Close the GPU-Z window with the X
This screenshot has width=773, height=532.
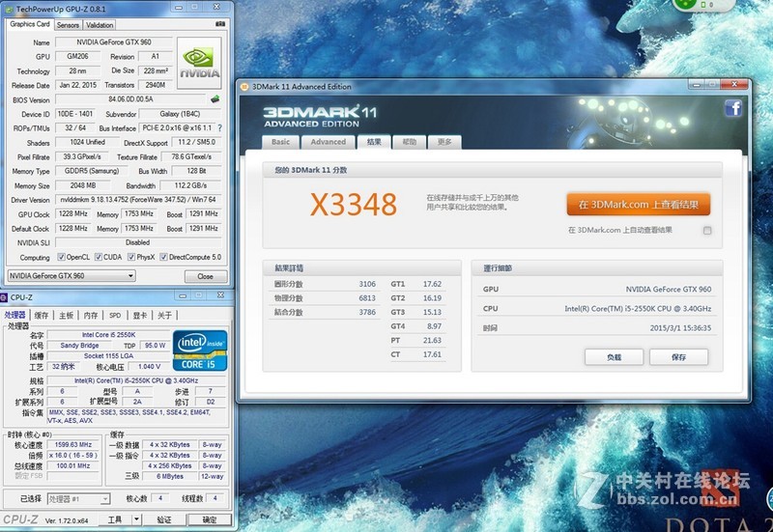click(x=216, y=7)
